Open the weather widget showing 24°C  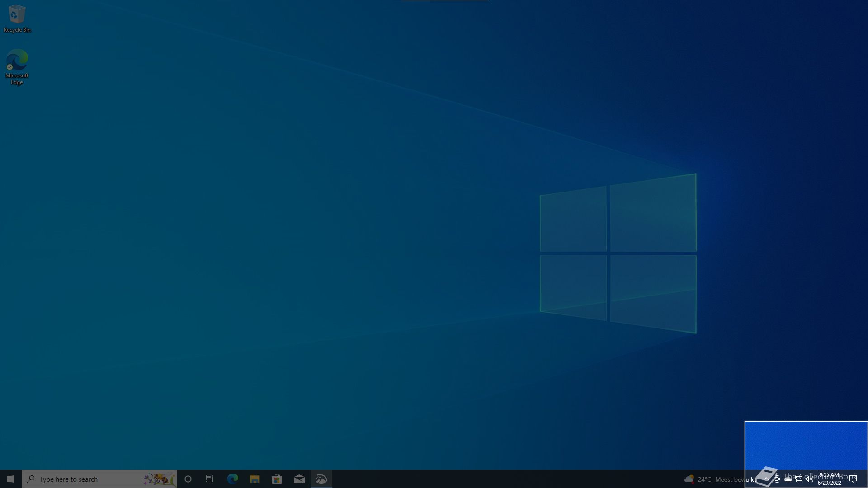pyautogui.click(x=720, y=479)
